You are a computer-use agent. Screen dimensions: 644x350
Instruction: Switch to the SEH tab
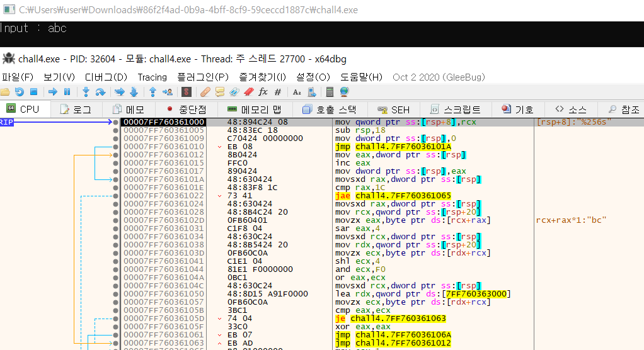click(394, 110)
